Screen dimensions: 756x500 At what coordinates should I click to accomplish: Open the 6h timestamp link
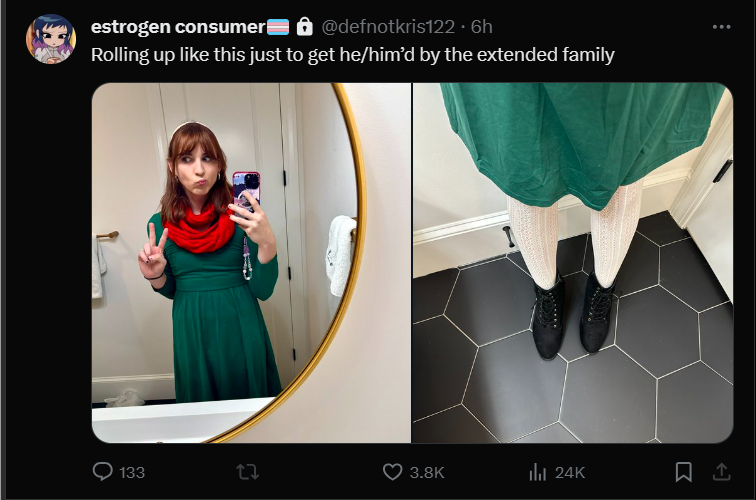482,27
